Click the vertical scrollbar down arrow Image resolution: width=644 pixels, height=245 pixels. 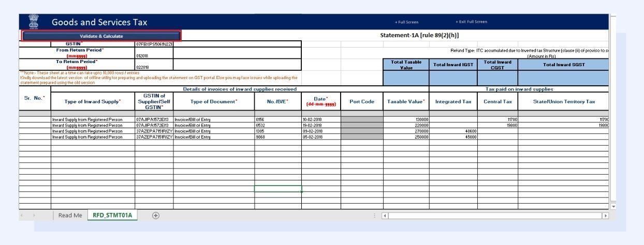tap(613, 206)
